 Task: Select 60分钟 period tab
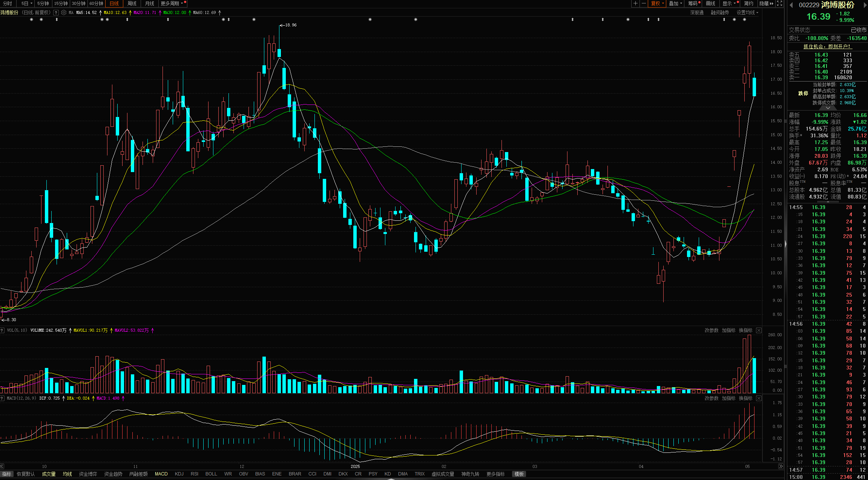(x=96, y=3)
